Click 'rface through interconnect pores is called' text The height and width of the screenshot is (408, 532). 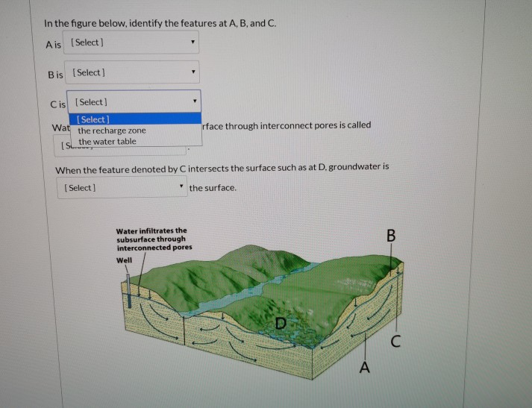tap(287, 125)
